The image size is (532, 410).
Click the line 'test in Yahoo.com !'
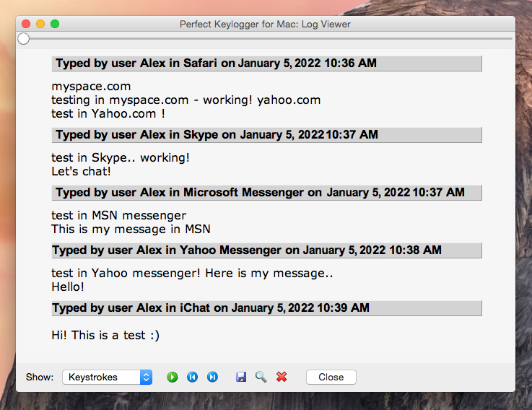(x=108, y=114)
